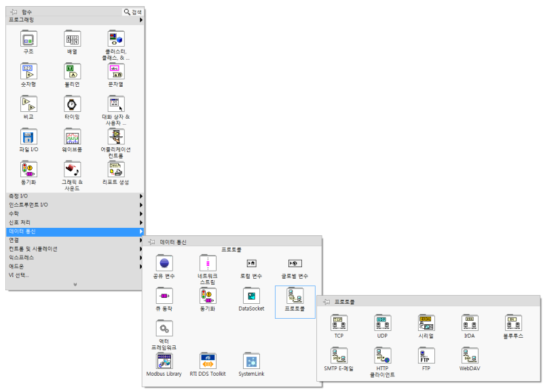
Task: Open the HTTP 클라이언트 icon
Action: pyautogui.click(x=383, y=355)
